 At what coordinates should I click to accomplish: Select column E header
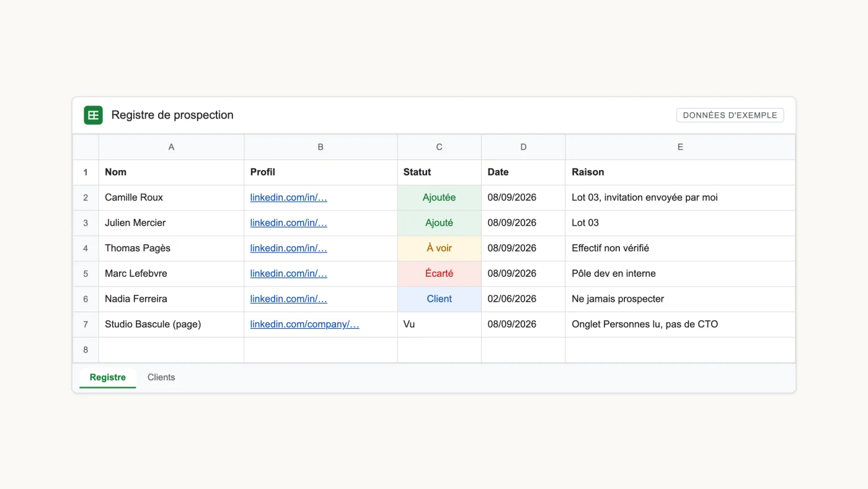[680, 147]
